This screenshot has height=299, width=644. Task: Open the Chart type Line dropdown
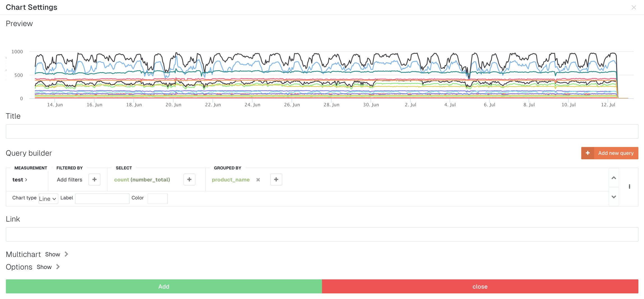pos(48,199)
